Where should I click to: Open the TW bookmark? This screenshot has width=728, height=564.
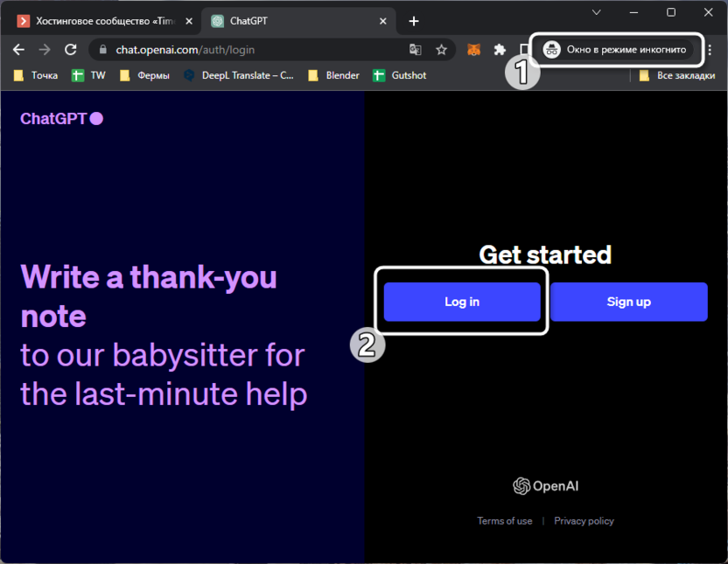click(x=88, y=75)
